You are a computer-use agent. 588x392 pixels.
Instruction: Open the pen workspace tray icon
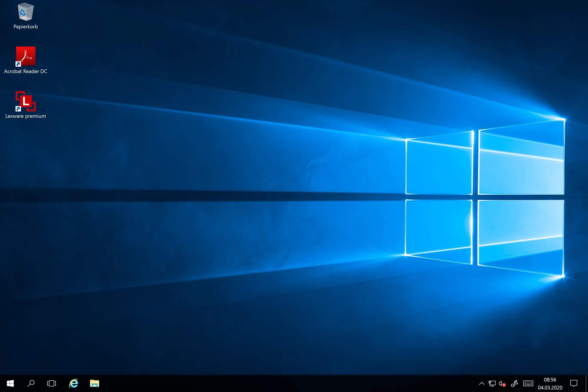(514, 383)
